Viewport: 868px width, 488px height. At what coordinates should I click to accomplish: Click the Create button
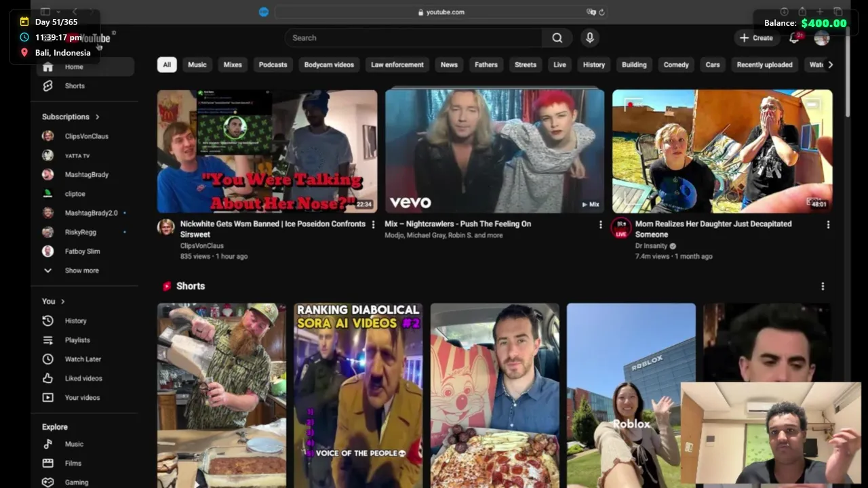(x=757, y=38)
